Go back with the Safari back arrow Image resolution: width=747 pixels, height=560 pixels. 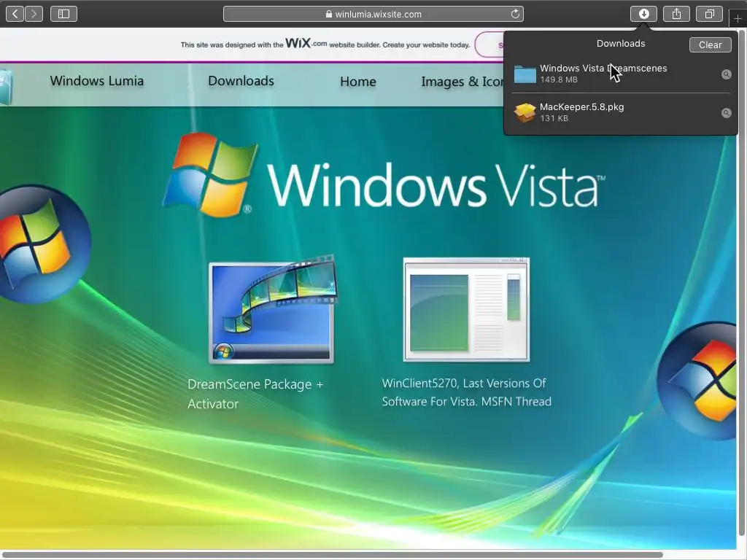tap(15, 14)
